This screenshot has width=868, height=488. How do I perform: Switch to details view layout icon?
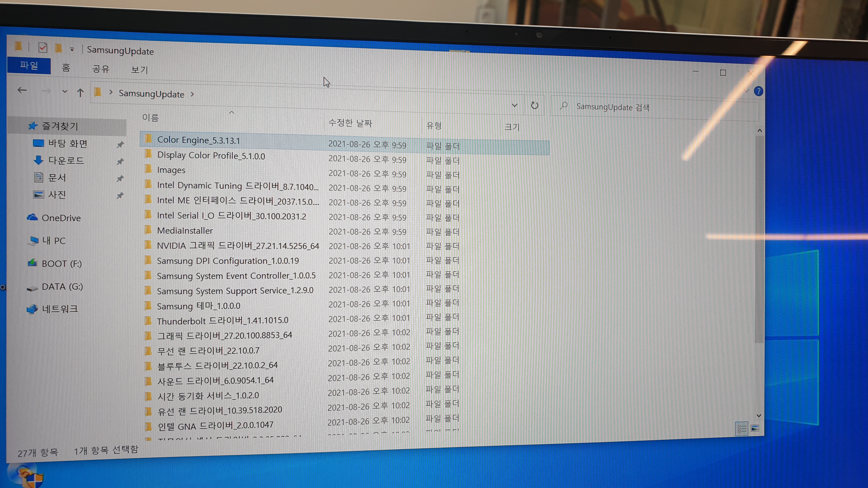(741, 429)
